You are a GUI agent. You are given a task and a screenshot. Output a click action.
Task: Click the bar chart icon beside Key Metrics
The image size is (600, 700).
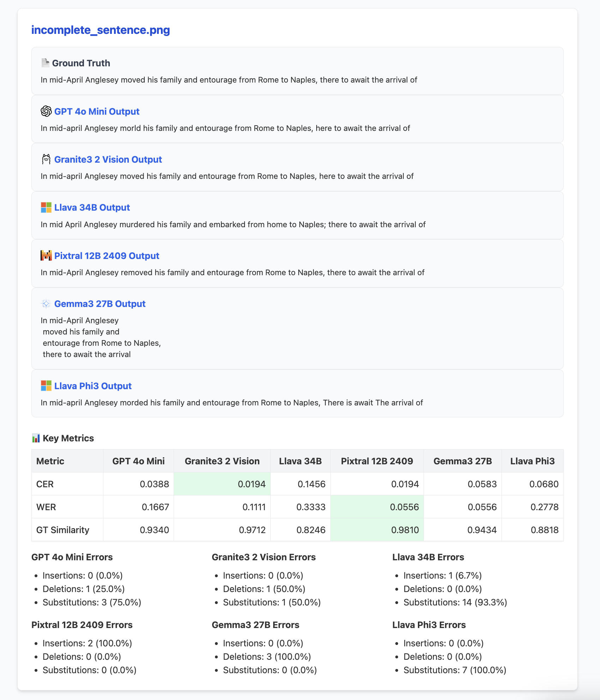(x=36, y=438)
